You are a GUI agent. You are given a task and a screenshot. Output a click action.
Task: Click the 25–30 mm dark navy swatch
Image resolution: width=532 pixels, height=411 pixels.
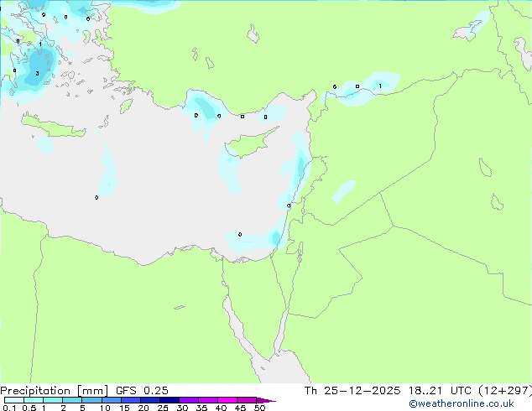[x=169, y=400]
